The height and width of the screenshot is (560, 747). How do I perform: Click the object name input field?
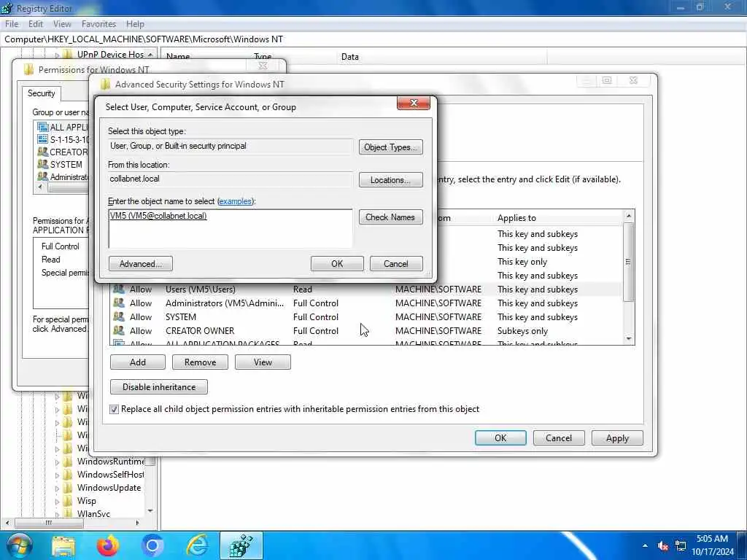coord(231,228)
